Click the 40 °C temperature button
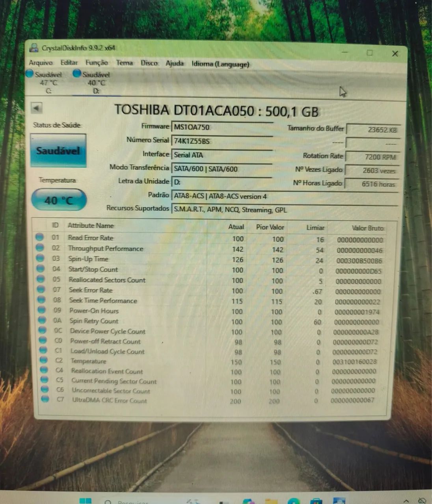The height and width of the screenshot is (504, 432). [x=59, y=200]
